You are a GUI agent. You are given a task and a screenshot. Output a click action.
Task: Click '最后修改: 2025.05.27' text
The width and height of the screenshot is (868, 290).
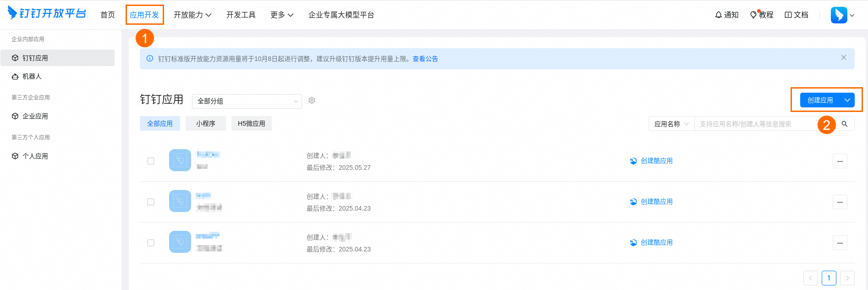click(x=339, y=167)
